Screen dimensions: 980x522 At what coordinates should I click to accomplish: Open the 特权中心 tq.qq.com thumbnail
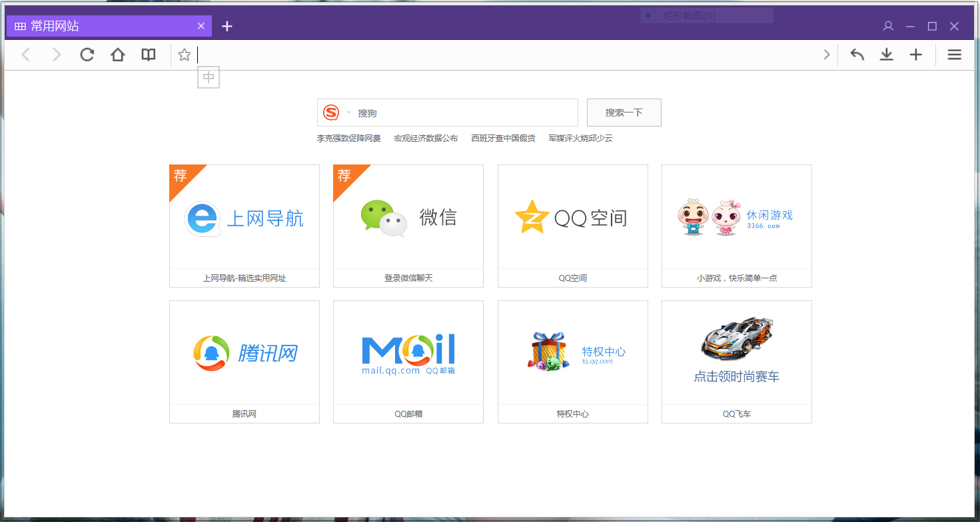pos(573,353)
